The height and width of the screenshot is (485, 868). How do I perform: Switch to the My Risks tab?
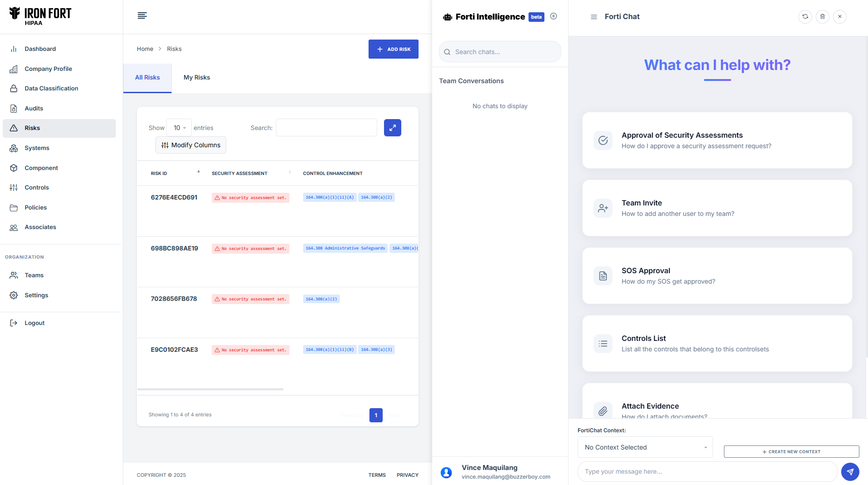196,78
